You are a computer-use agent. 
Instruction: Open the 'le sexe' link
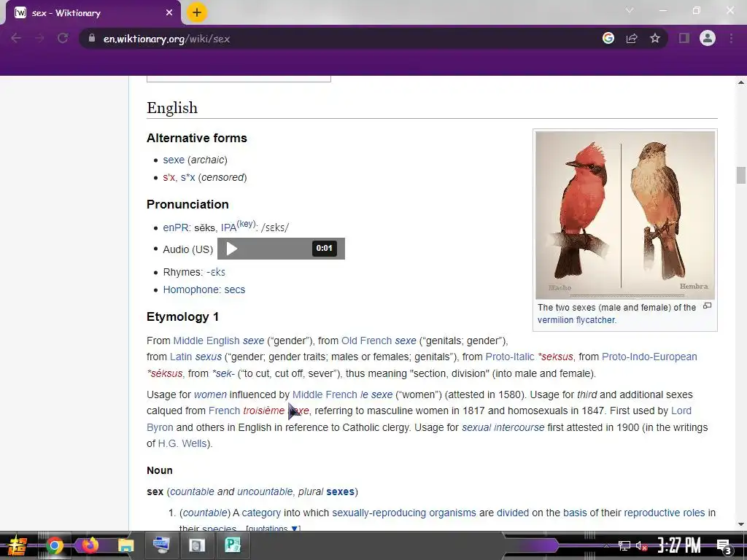click(376, 394)
